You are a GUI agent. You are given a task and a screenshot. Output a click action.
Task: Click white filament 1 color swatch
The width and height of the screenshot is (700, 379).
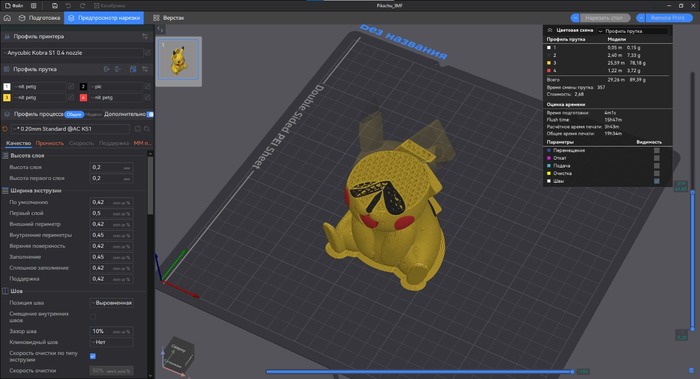click(x=7, y=86)
